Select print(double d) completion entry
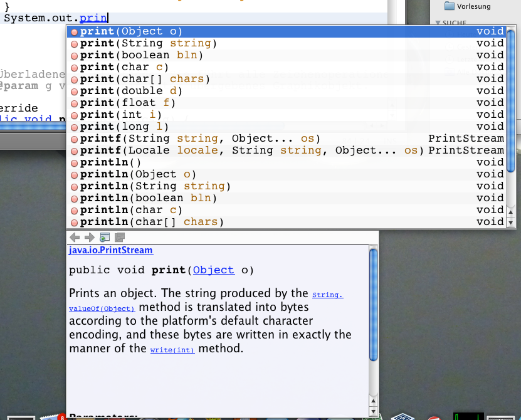 287,91
